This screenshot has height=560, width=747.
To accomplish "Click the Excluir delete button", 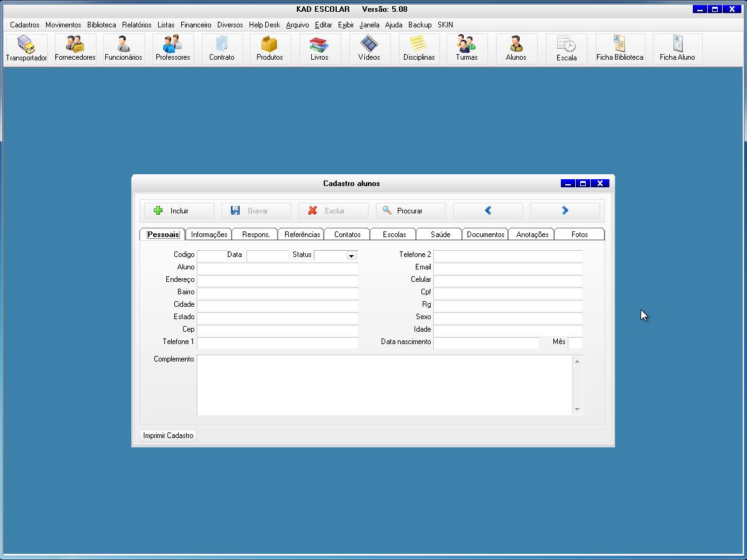I will (334, 210).
